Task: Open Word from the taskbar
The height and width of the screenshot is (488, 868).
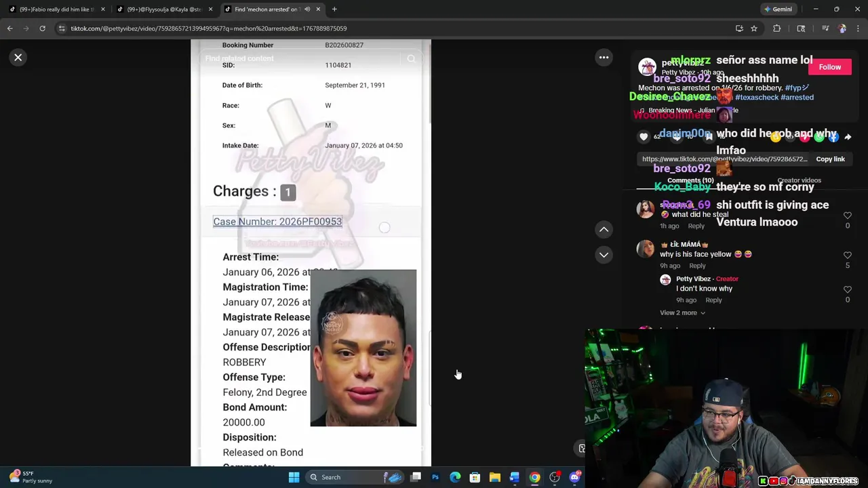Action: click(515, 477)
